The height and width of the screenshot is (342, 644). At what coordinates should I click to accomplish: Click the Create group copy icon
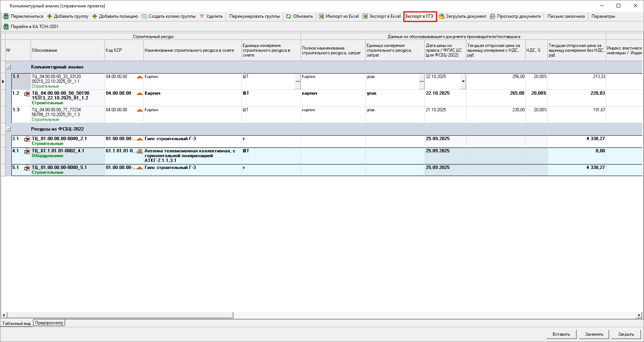(x=144, y=16)
